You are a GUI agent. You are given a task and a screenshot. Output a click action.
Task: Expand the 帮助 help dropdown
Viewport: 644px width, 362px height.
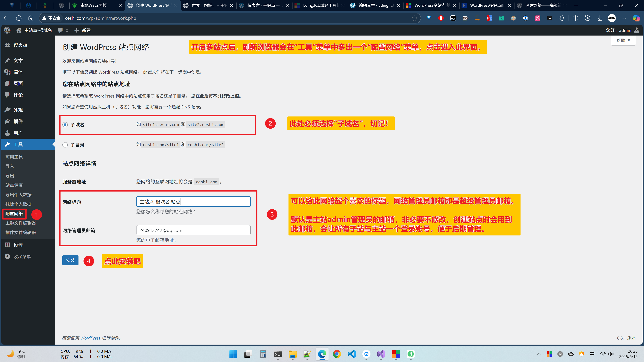pos(623,40)
